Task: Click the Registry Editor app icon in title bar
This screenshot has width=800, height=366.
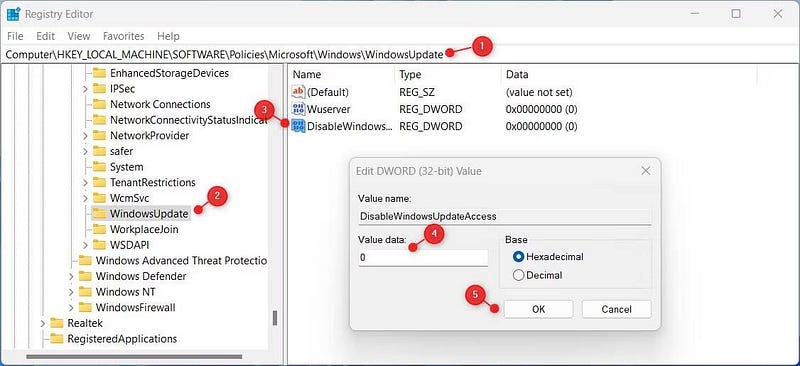Action: [13, 14]
